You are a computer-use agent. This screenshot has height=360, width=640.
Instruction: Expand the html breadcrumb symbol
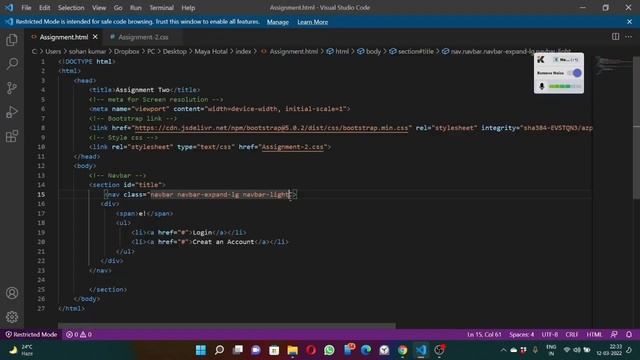[338, 51]
